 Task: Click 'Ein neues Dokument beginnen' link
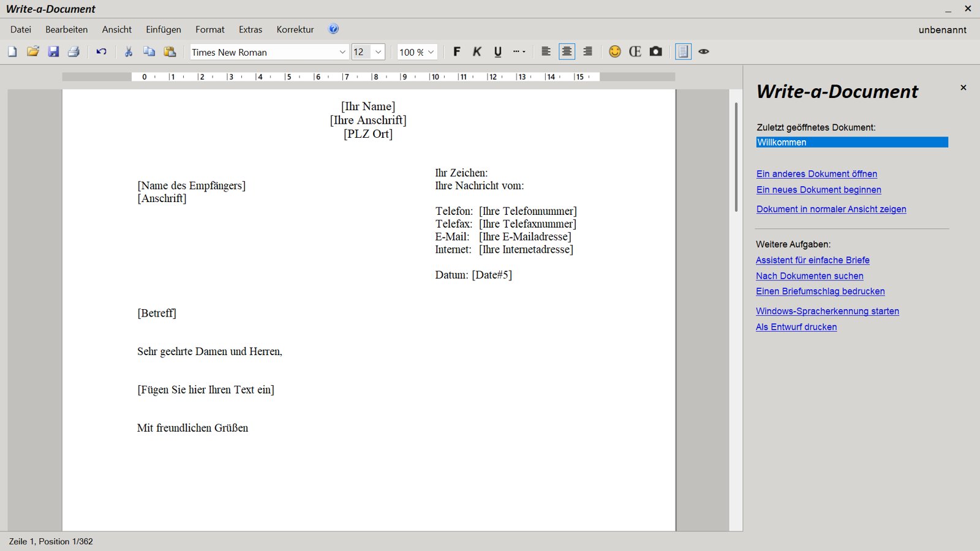coord(818,190)
